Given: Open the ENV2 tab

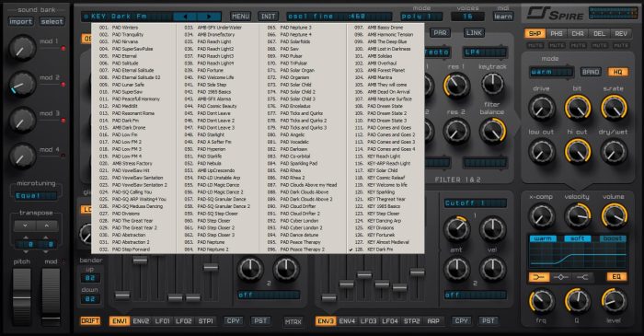Looking at the screenshot, I should pyautogui.click(x=141, y=320).
